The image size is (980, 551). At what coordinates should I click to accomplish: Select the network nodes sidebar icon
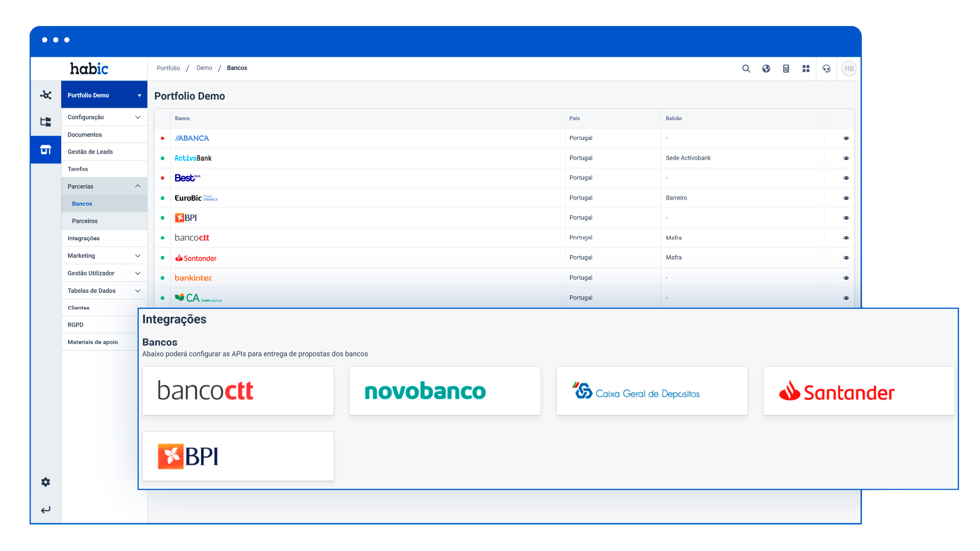[45, 95]
